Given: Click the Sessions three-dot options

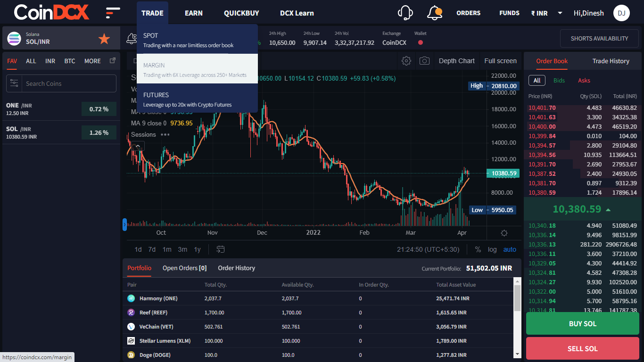Looking at the screenshot, I should click(x=165, y=134).
